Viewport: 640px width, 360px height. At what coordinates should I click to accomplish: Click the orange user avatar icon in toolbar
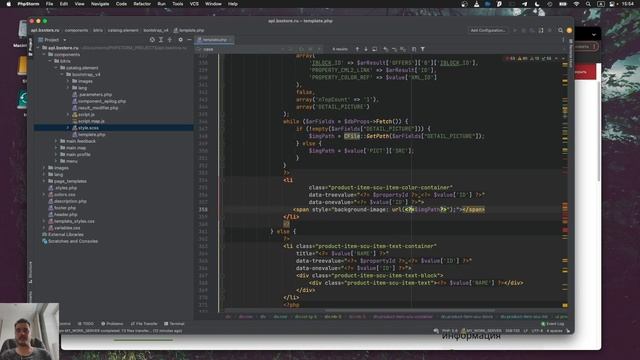[569, 30]
